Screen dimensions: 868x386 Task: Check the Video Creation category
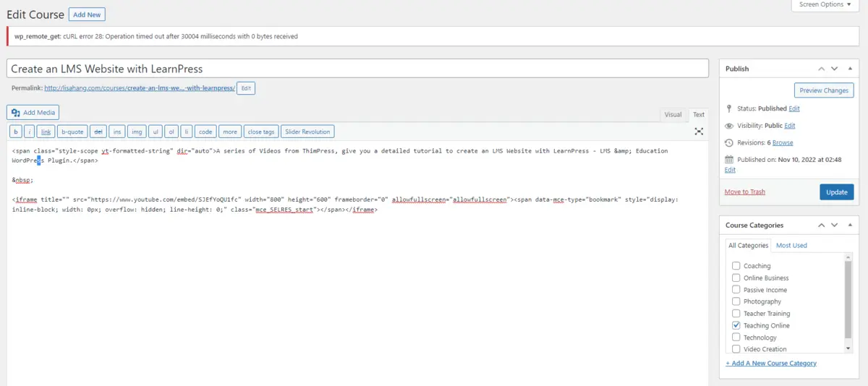pos(736,349)
